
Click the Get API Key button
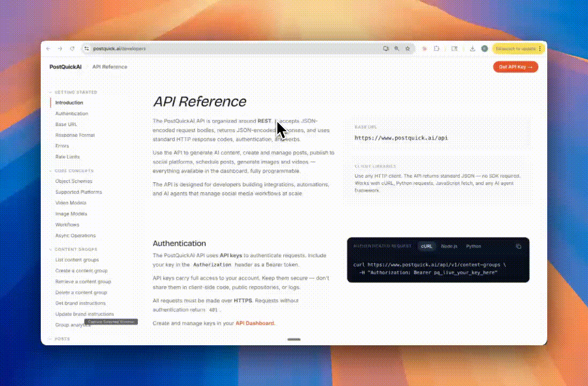pos(516,66)
